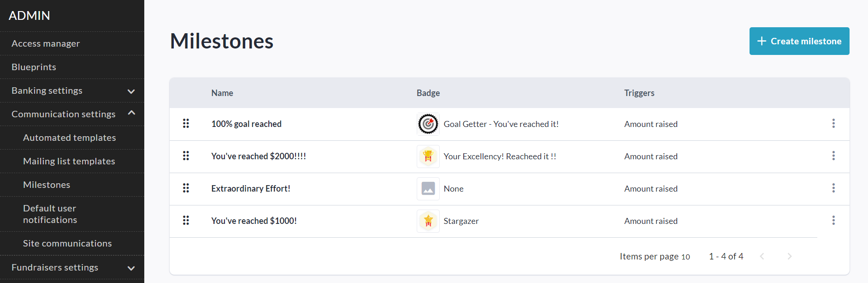Open the You've reached $1000! milestone
Viewport: 868px width, 283px height.
click(254, 221)
